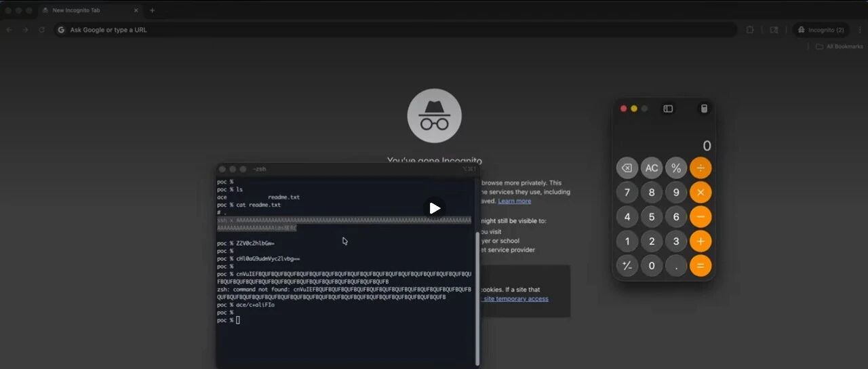Image resolution: width=868 pixels, height=369 pixels.
Task: Click the equals key on the calculator
Action: [701, 265]
